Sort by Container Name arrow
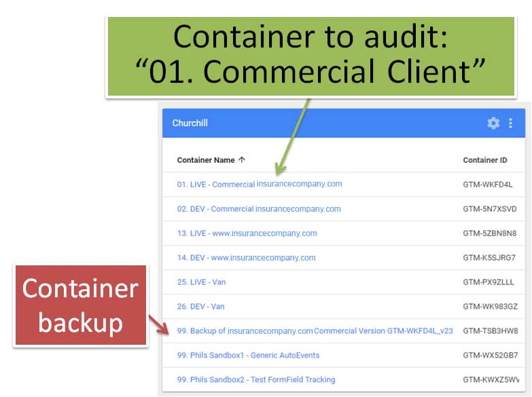This screenshot has height=397, width=532. coord(242,160)
